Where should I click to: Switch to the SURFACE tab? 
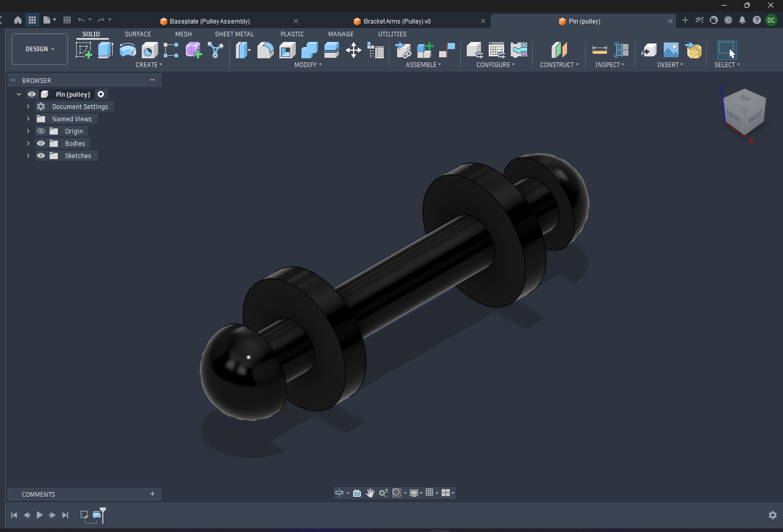138,34
